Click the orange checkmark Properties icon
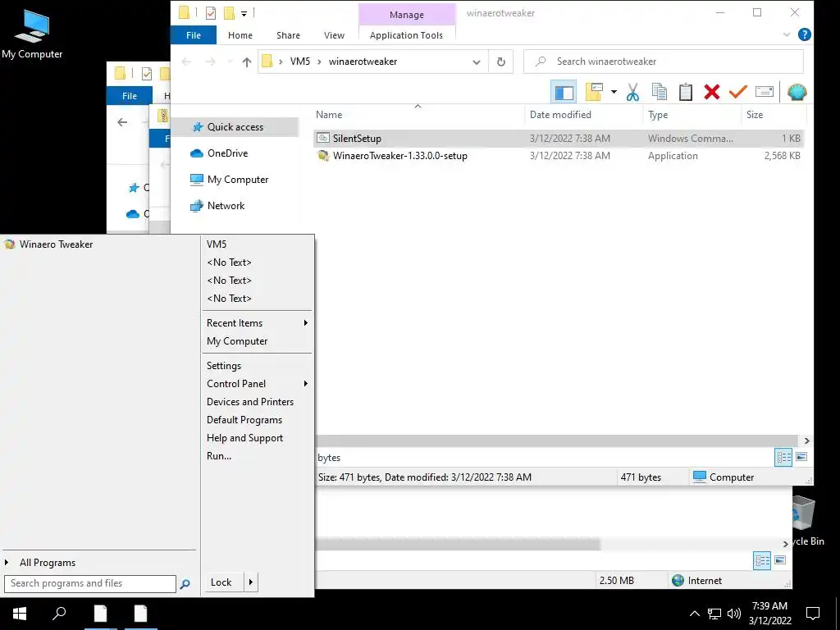Viewport: 840px width, 630px height. [737, 92]
